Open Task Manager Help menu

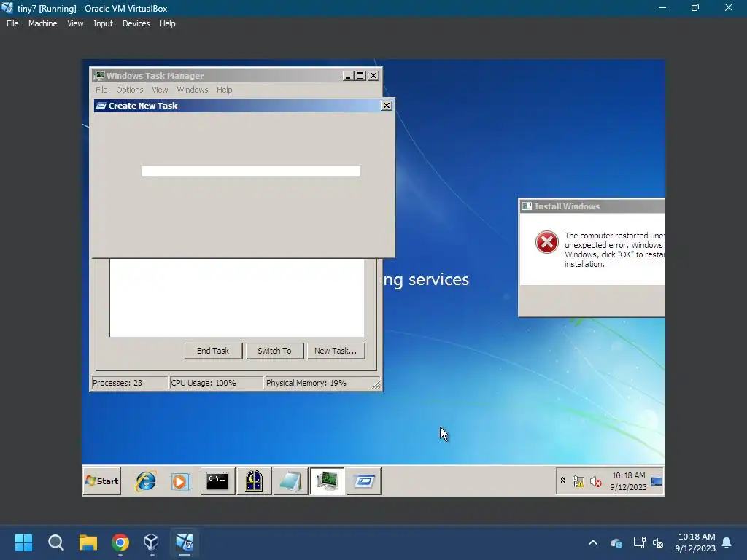[x=225, y=90]
